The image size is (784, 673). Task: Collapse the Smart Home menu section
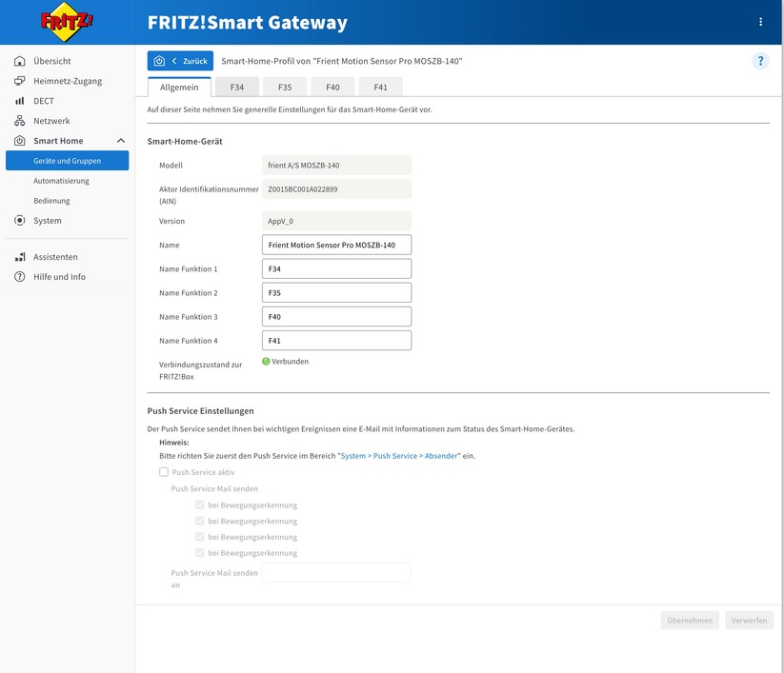pyautogui.click(x=120, y=140)
